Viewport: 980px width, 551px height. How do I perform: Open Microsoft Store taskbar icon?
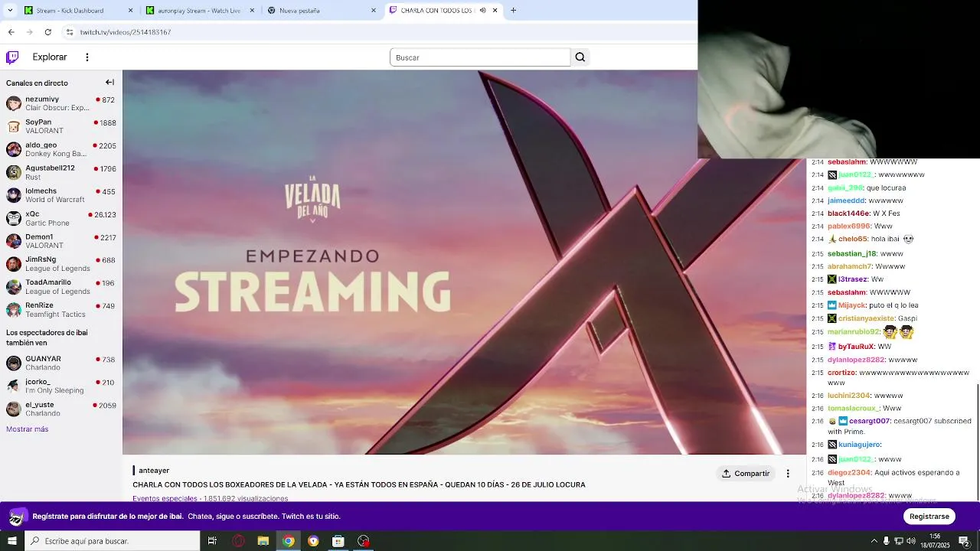tap(338, 541)
